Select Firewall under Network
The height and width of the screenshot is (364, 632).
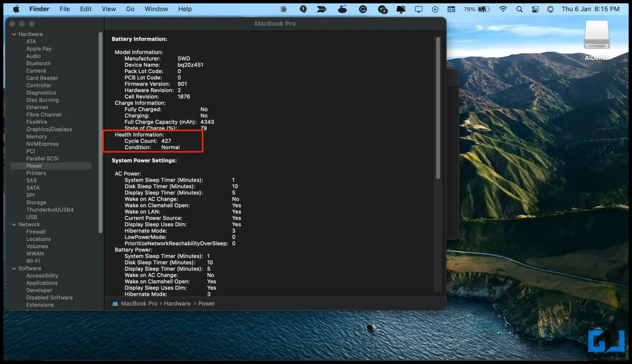[x=36, y=232]
